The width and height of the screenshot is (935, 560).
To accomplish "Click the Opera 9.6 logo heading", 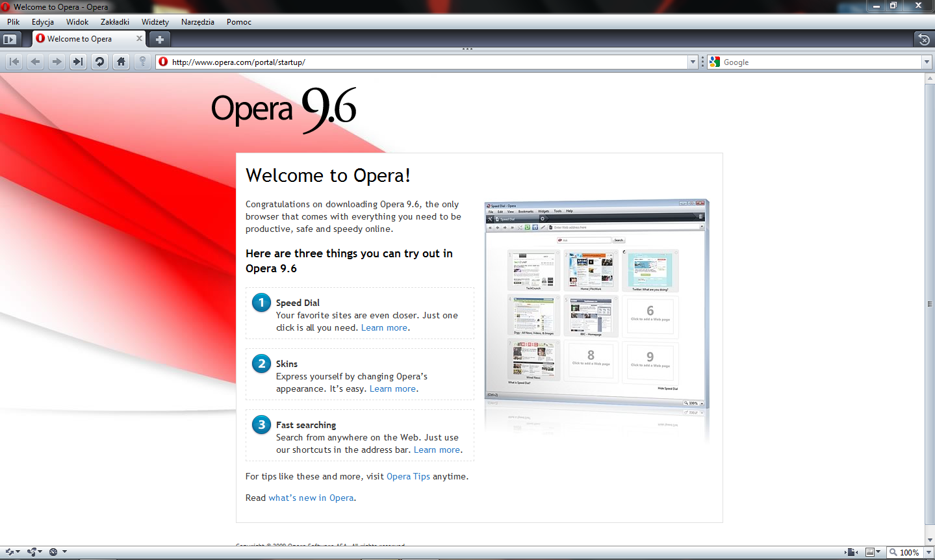I will 284,110.
